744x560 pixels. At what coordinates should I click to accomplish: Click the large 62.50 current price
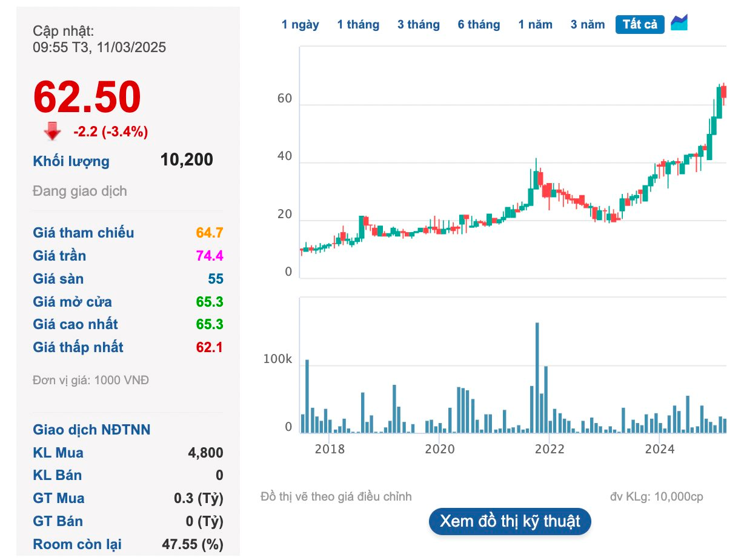(x=87, y=97)
